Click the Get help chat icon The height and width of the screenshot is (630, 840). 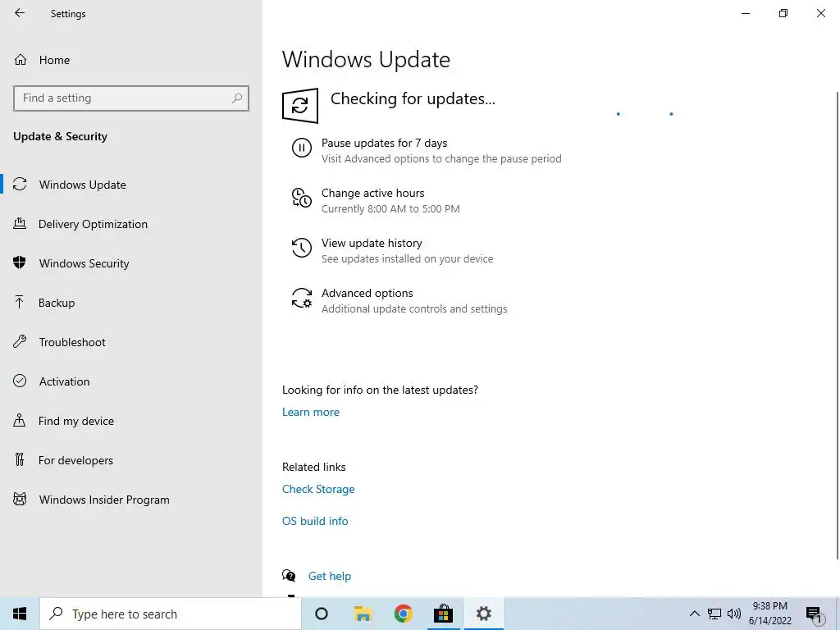coord(289,576)
